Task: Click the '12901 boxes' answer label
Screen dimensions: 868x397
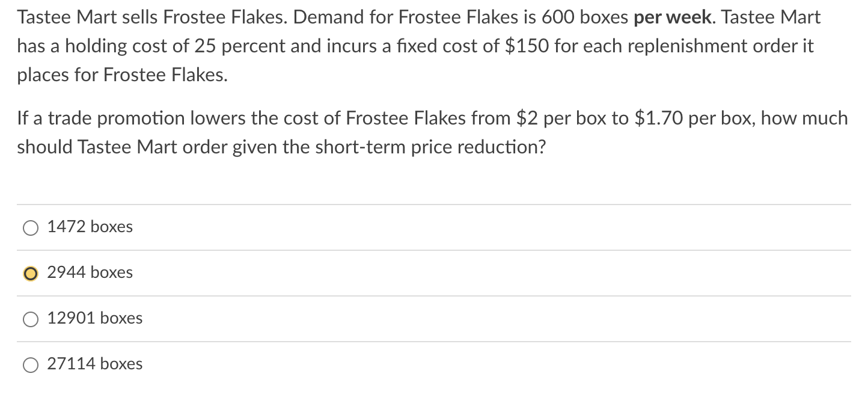Action: pyautogui.click(x=95, y=319)
